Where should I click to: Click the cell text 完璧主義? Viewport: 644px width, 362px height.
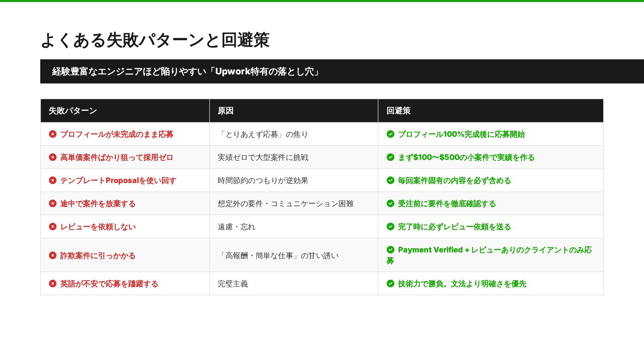click(x=233, y=284)
